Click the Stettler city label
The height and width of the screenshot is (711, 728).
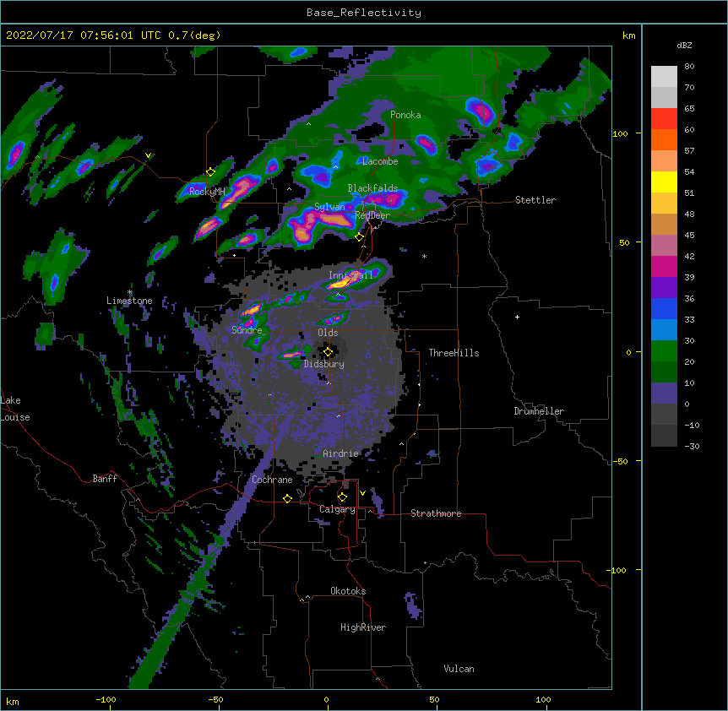click(x=535, y=200)
